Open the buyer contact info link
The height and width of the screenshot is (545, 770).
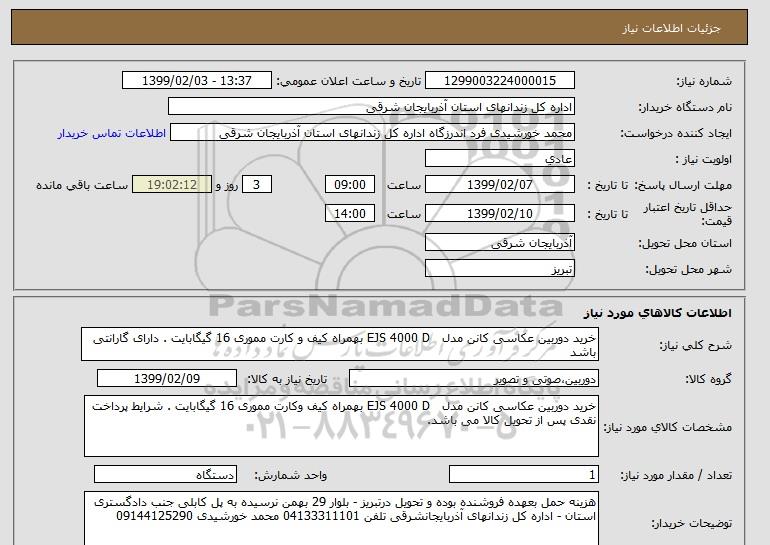(x=112, y=133)
